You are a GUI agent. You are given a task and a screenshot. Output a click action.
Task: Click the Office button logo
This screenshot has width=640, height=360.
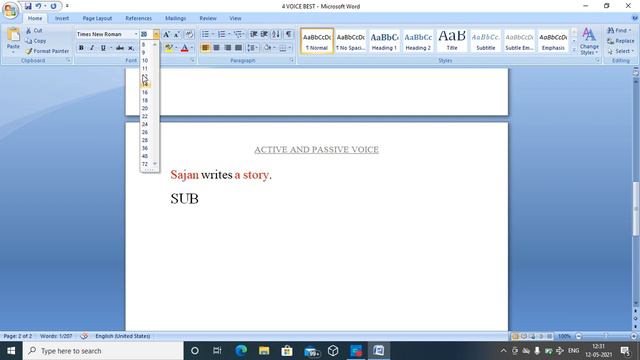click(10, 10)
